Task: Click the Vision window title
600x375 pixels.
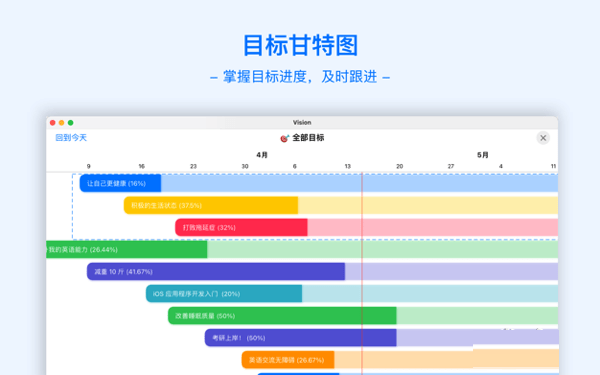Action: point(302,122)
